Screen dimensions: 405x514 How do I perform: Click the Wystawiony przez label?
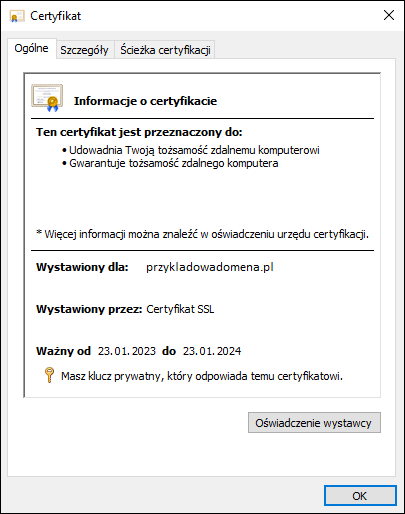click(89, 309)
